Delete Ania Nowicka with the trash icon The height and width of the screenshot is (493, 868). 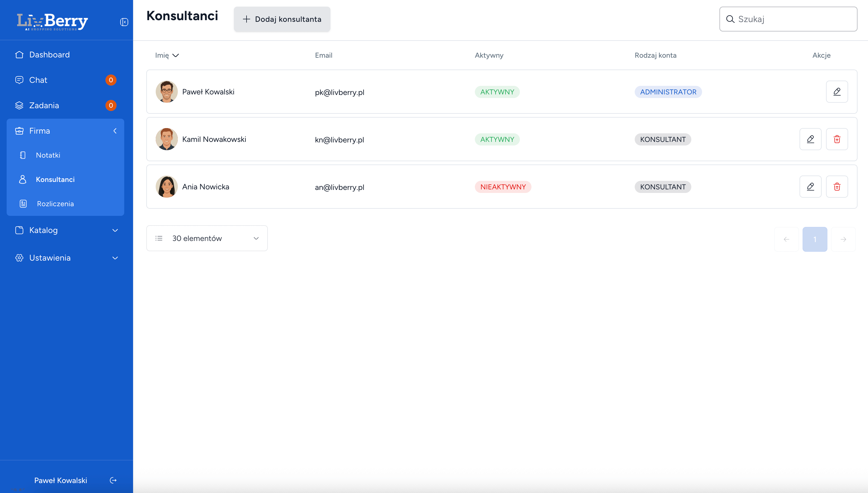pyautogui.click(x=837, y=187)
